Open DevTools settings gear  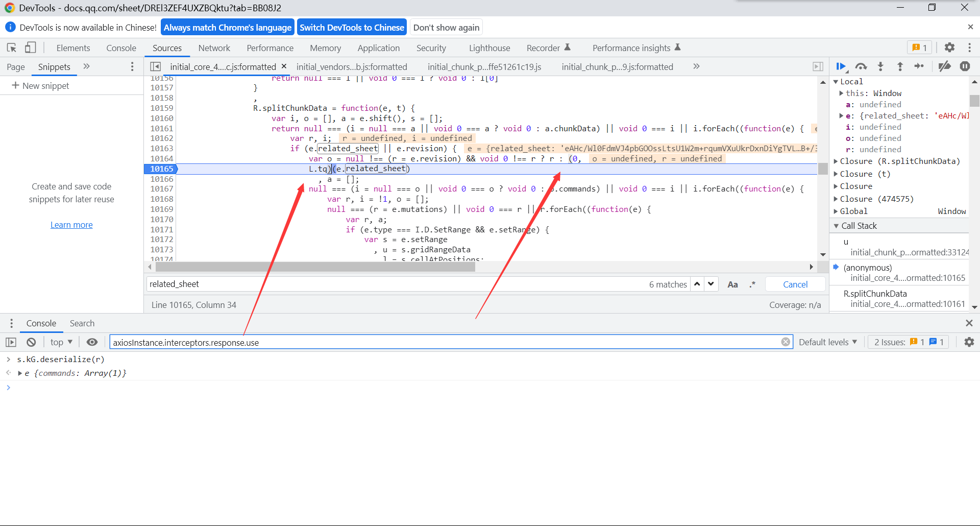(949, 47)
